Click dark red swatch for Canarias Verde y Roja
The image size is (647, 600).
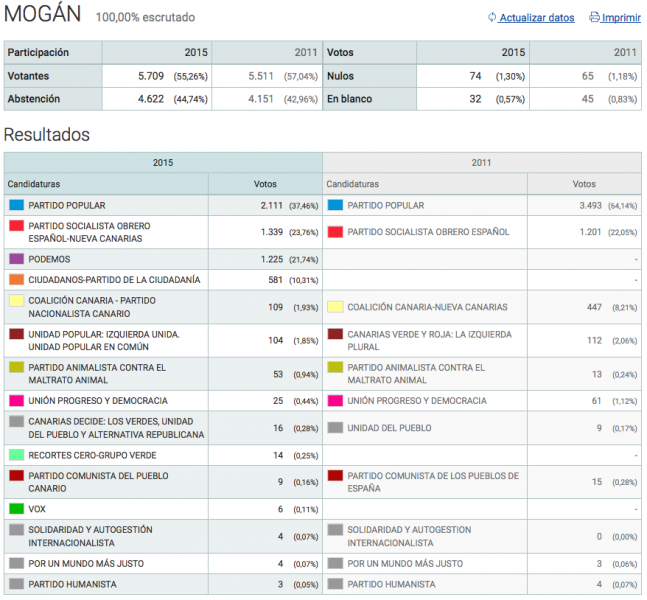(335, 334)
